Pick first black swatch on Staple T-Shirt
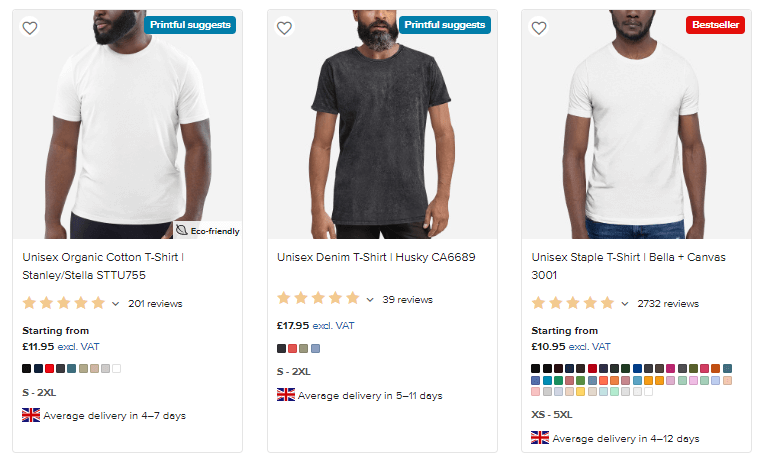Screen dimensions: 769x465 [536, 369]
